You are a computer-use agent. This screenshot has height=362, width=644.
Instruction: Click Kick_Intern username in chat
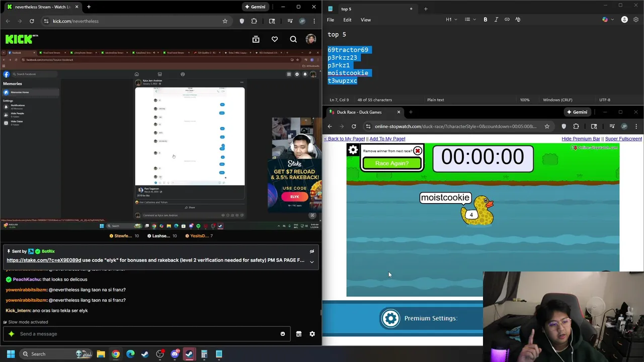[x=18, y=311]
